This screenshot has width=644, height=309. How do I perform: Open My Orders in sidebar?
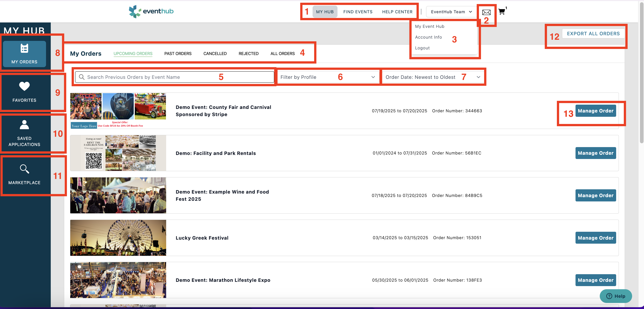point(24,54)
